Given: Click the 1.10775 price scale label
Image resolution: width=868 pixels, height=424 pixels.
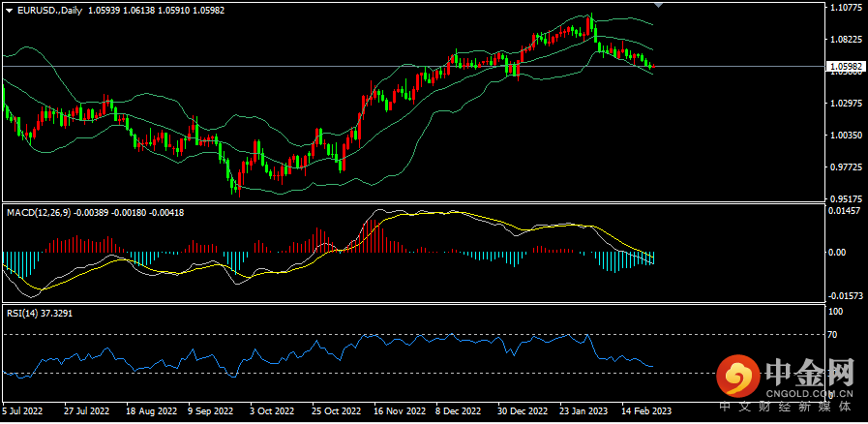Looking at the screenshot, I should click(x=845, y=8).
